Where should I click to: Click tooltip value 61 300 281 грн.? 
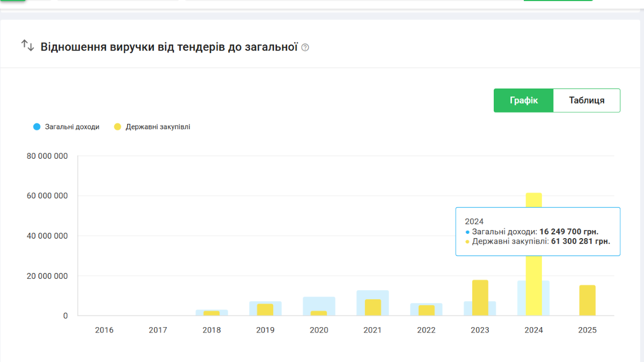[581, 242]
